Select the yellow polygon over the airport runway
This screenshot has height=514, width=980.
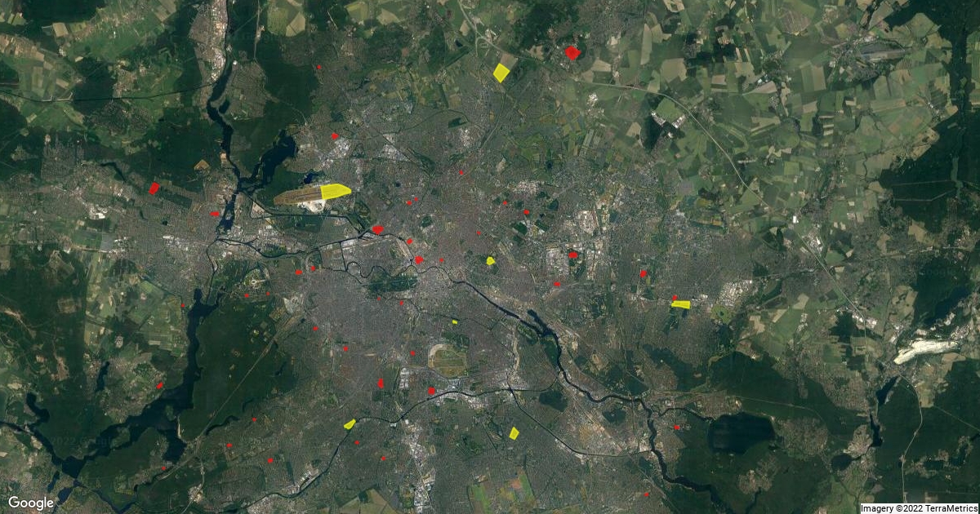(x=335, y=192)
